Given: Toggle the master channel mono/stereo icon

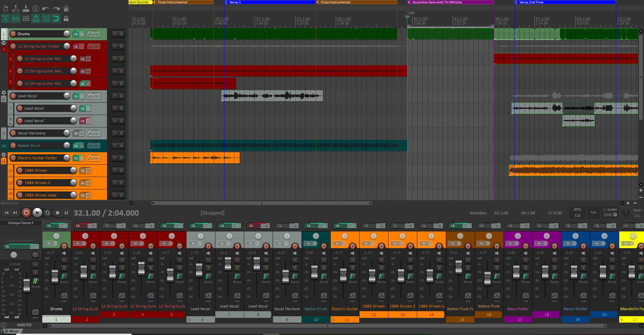Looking at the screenshot, I should [x=35, y=255].
